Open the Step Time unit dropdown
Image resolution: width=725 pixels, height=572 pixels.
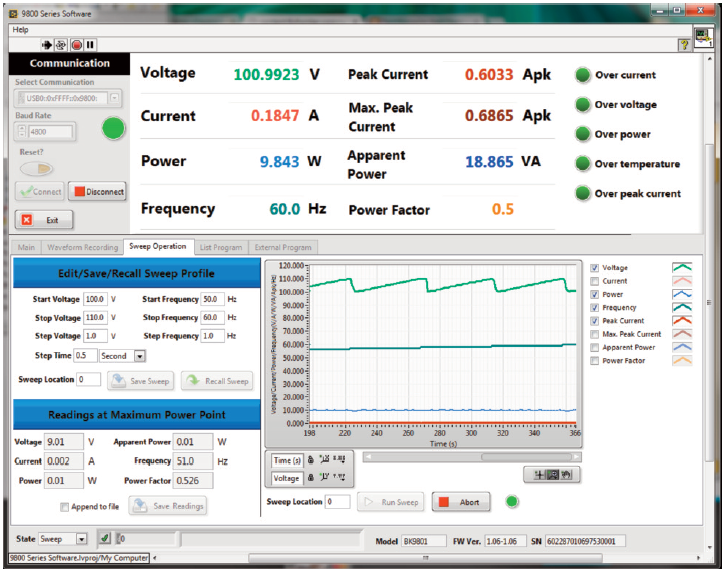tap(139, 355)
